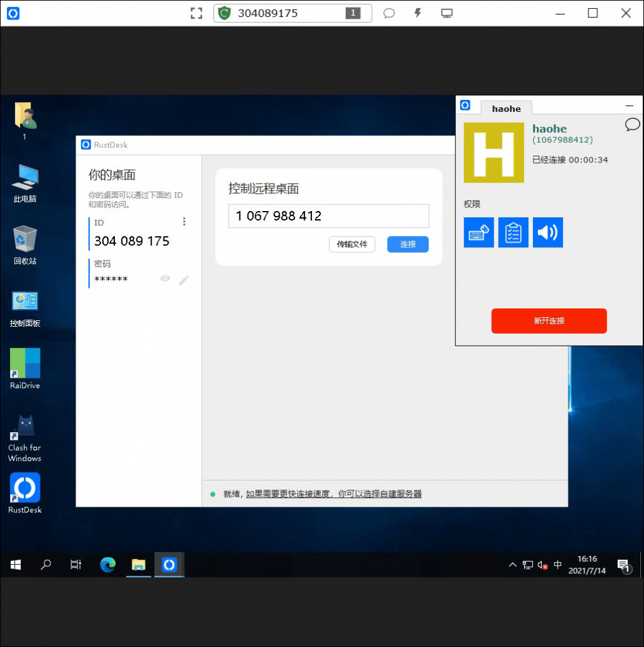Image resolution: width=644 pixels, height=647 pixels.
Task: Minimize the haohe connection window
Action: coord(629,106)
